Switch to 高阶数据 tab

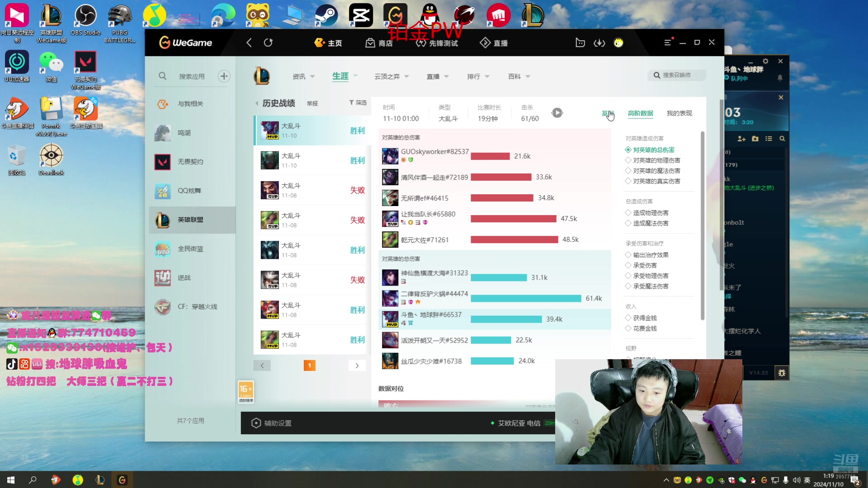(x=640, y=113)
